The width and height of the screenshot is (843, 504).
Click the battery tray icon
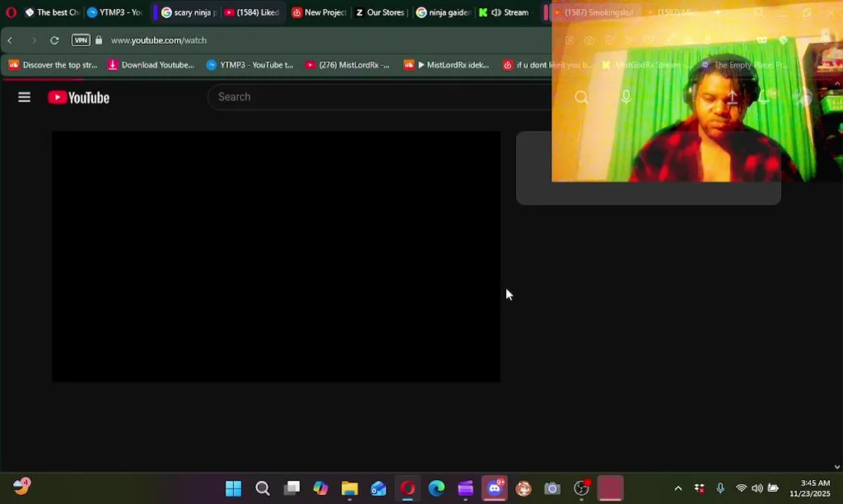[773, 489]
